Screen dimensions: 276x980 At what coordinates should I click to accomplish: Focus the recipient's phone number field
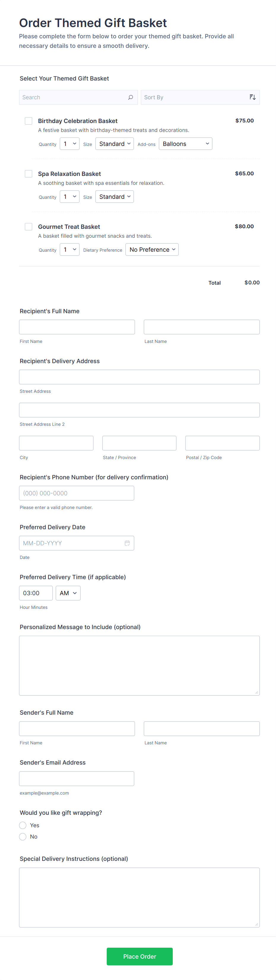tap(76, 493)
